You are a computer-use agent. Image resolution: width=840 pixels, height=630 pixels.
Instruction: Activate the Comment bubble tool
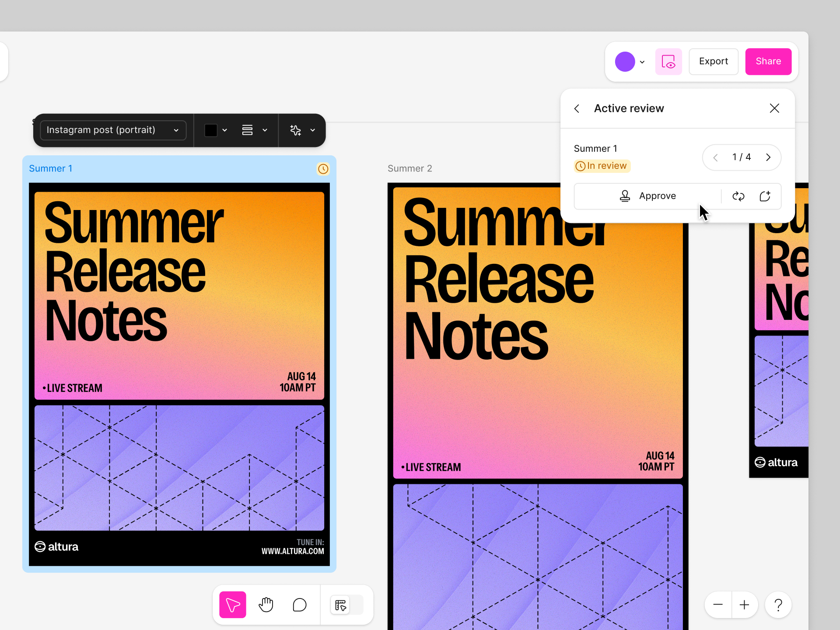300,605
